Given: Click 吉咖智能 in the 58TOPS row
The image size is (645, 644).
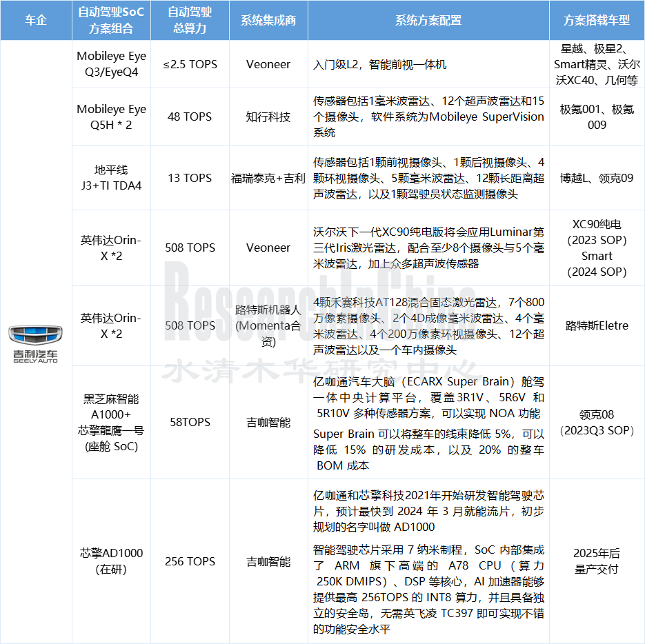Looking at the screenshot, I should tap(268, 423).
